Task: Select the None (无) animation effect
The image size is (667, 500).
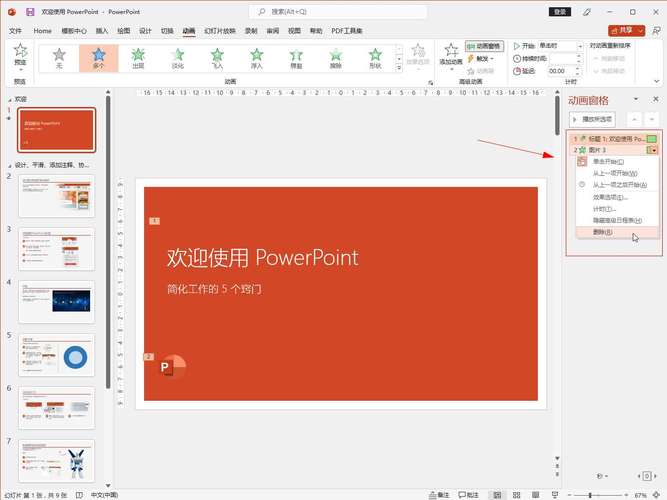Action: (x=59, y=58)
